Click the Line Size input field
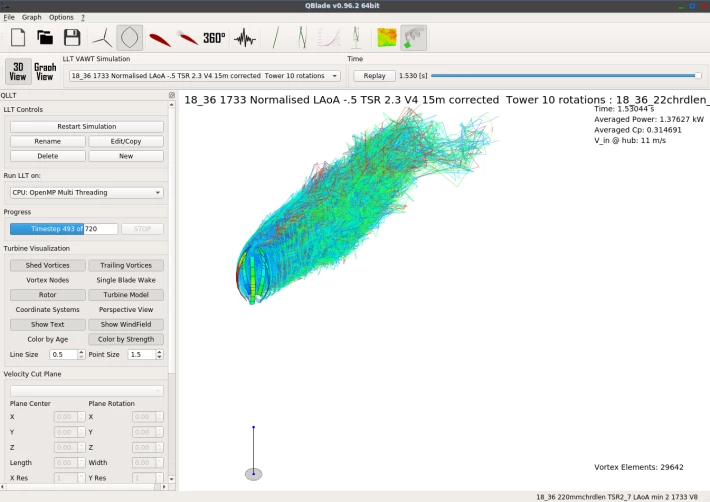 (x=64, y=354)
